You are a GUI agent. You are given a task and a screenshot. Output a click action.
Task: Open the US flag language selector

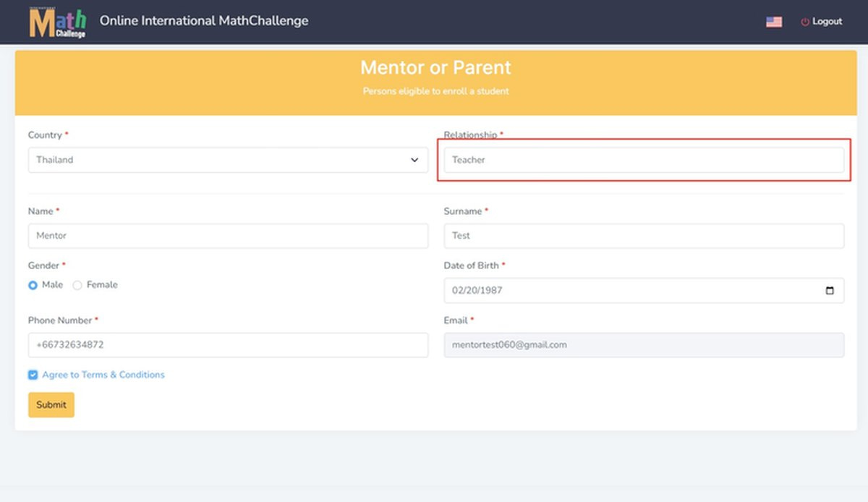(774, 22)
